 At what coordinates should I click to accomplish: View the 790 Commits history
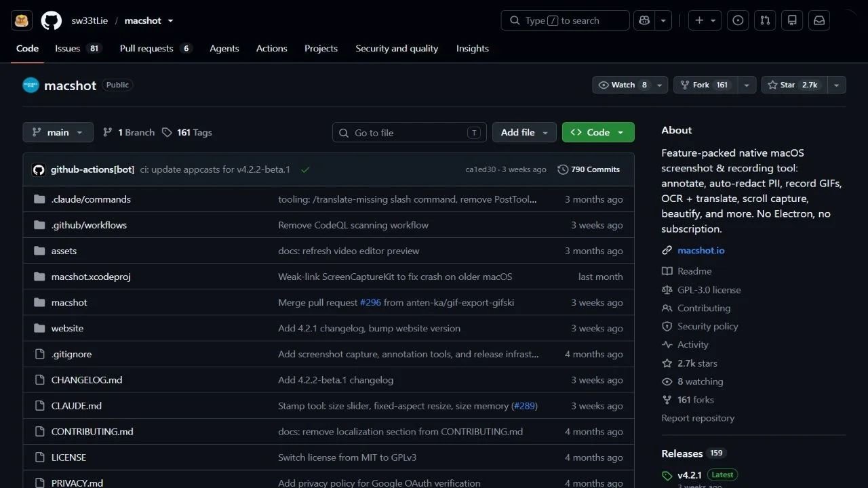pyautogui.click(x=589, y=169)
